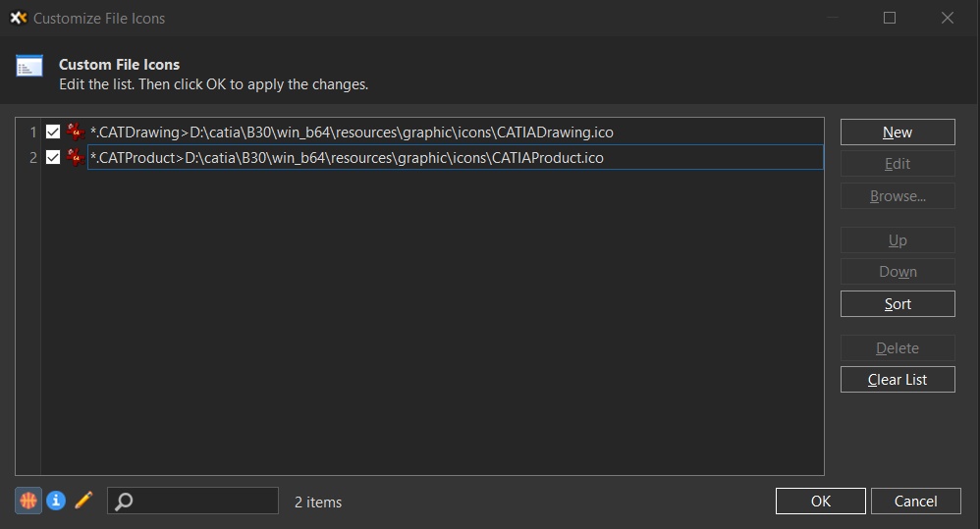Image resolution: width=980 pixels, height=529 pixels.
Task: Uncheck the *.CATProduct entry checkbox
Action: [53, 157]
